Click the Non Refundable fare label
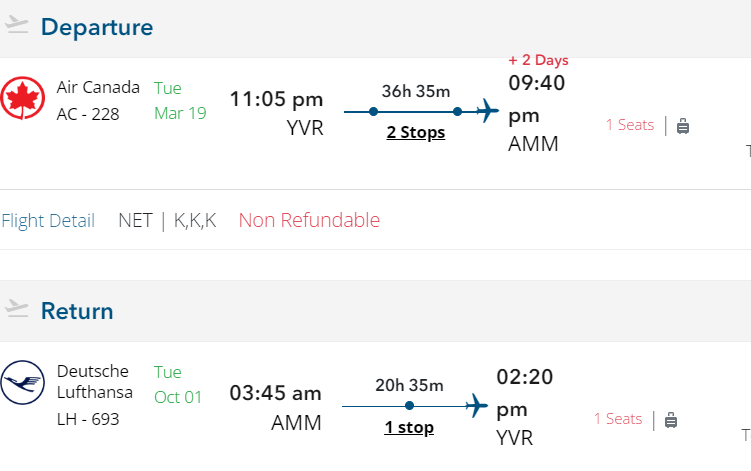This screenshot has height=471, width=751. 309,220
